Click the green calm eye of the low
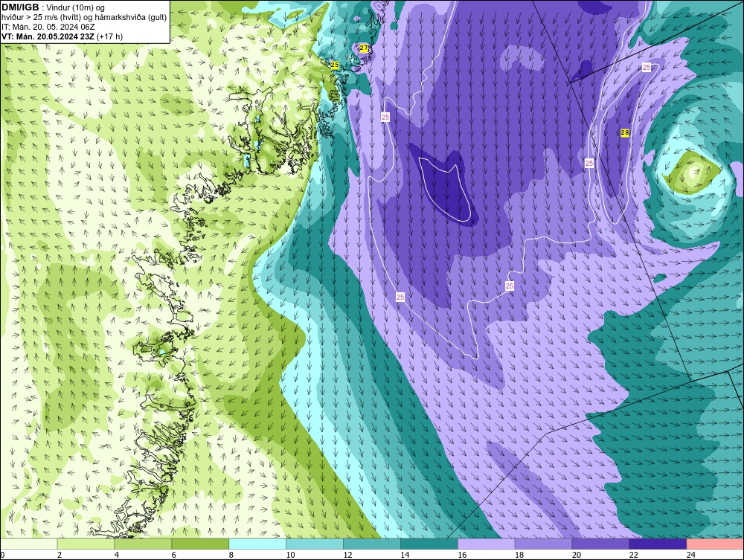 pyautogui.click(x=691, y=173)
